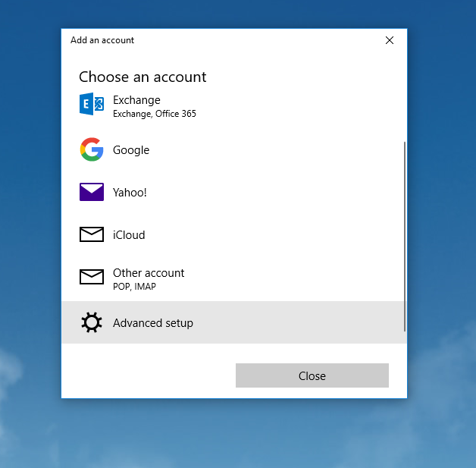Click the iCloud envelope icon
This screenshot has height=468, width=476.
pos(92,234)
